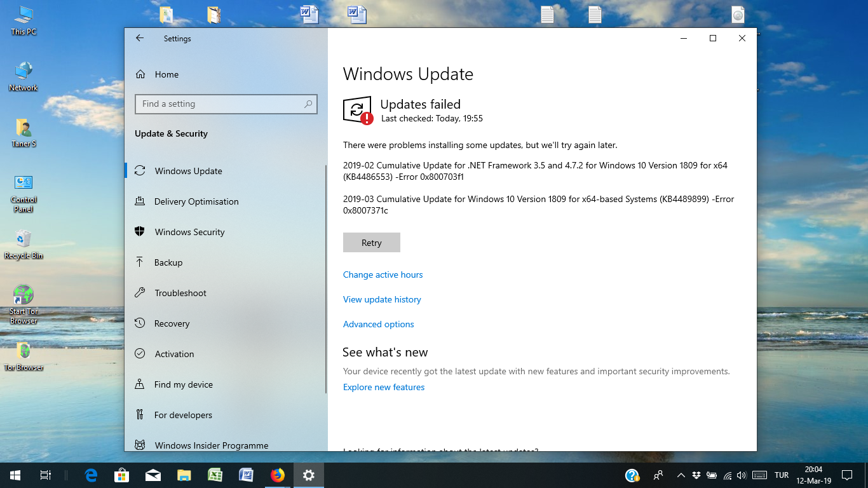Click the Dropbox tray icon
The image size is (868, 488).
[x=696, y=475]
